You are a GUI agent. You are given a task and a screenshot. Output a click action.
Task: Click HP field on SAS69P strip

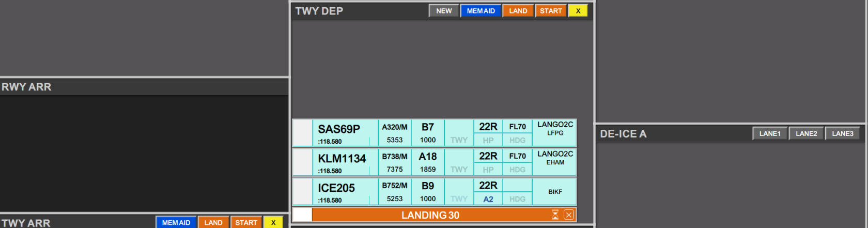(x=488, y=140)
